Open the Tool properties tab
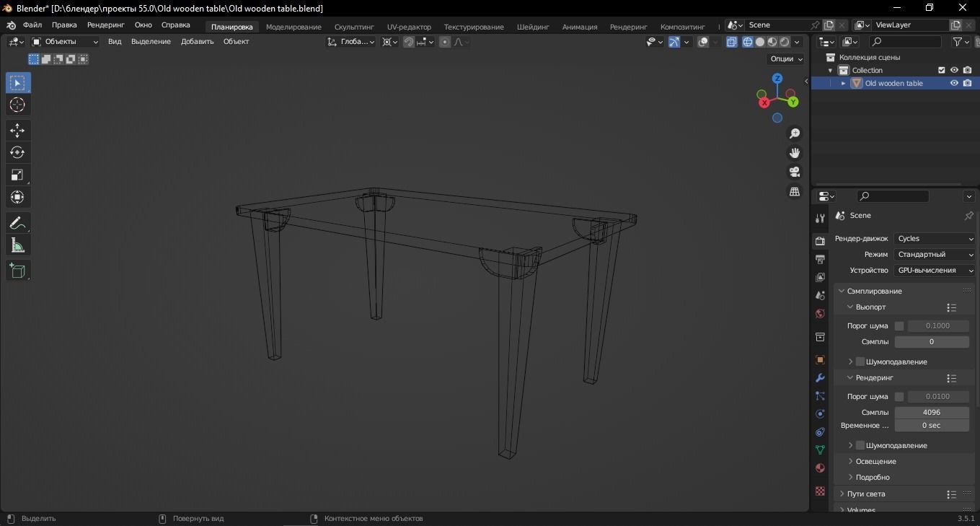The image size is (980, 526). point(820,218)
